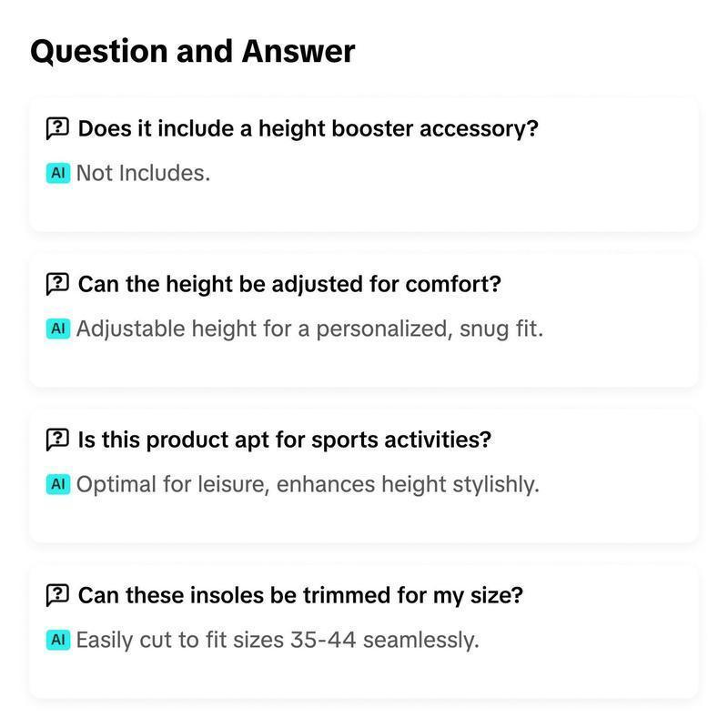Screen dimensions: 728x728
Task: Select the AI badge next to 'Optimal for leisure' answer
Action: tap(59, 482)
